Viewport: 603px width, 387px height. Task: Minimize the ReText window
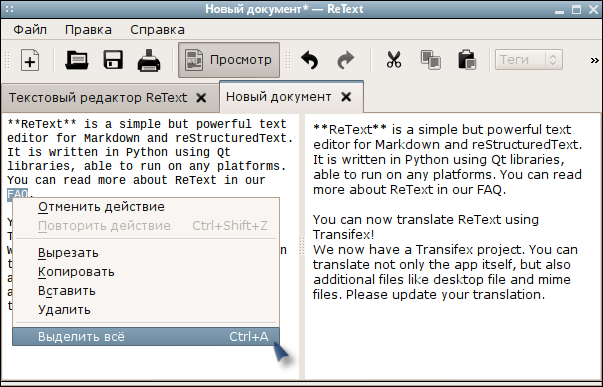click(560, 11)
